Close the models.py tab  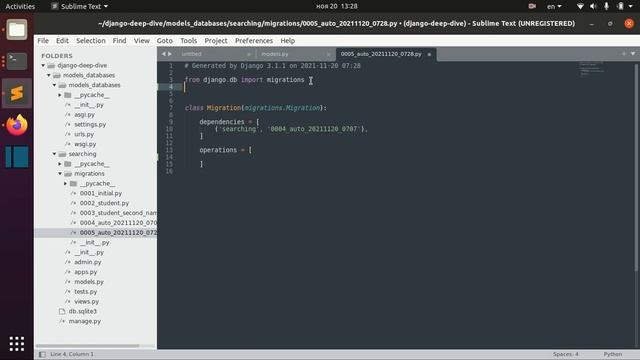[329, 54]
